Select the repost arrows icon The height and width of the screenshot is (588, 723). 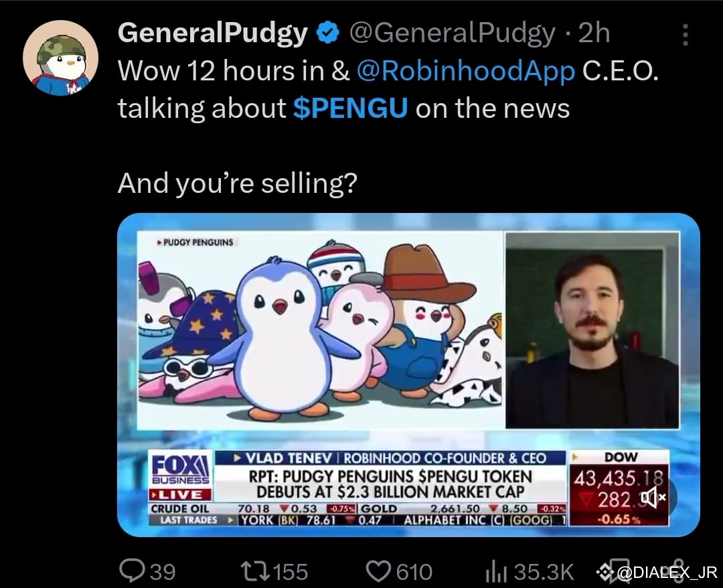point(256,571)
